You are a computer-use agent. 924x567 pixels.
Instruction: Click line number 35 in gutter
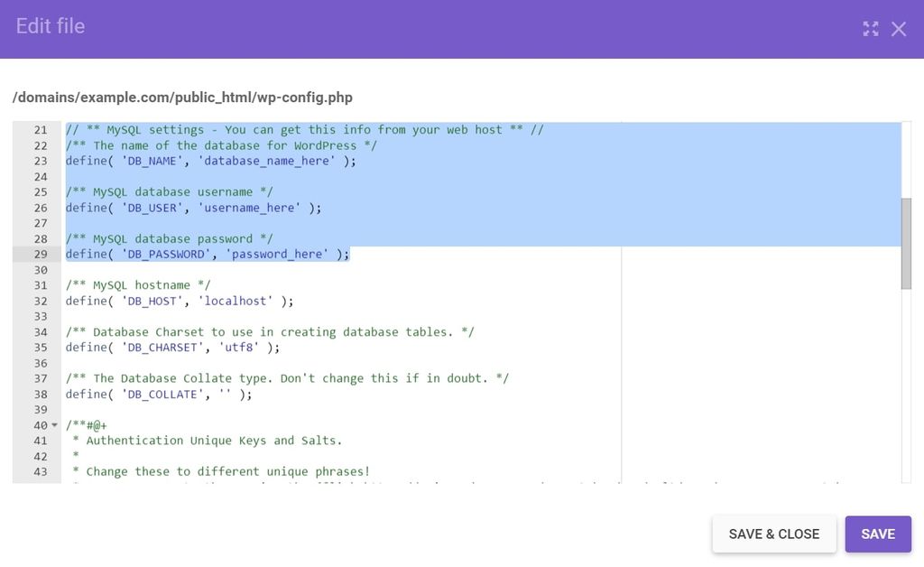tap(40, 348)
